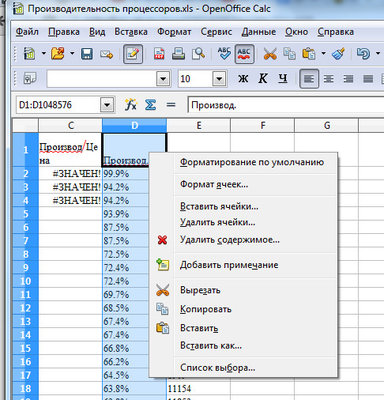Open the font name dropdown arrow
This screenshot has width=384, height=400.
[x=163, y=79]
